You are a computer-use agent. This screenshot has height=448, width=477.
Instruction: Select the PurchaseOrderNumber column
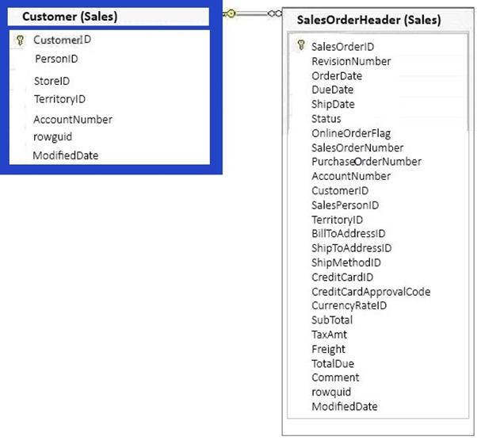click(366, 162)
